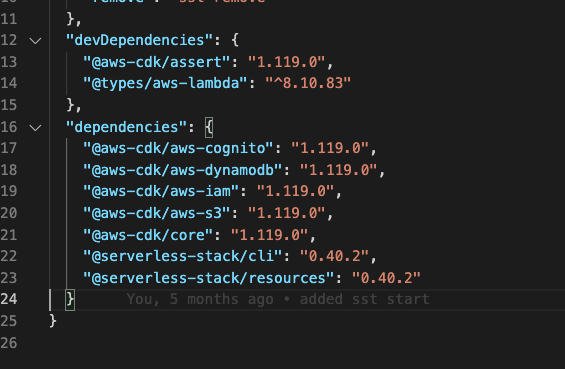
Task: Select "@serverless-stack/cli" package name
Action: [183, 256]
